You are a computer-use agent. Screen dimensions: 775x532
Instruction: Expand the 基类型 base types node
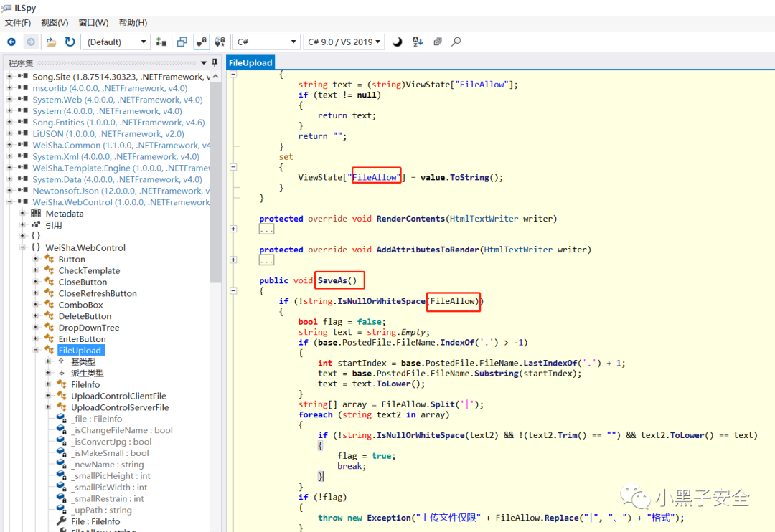48,361
